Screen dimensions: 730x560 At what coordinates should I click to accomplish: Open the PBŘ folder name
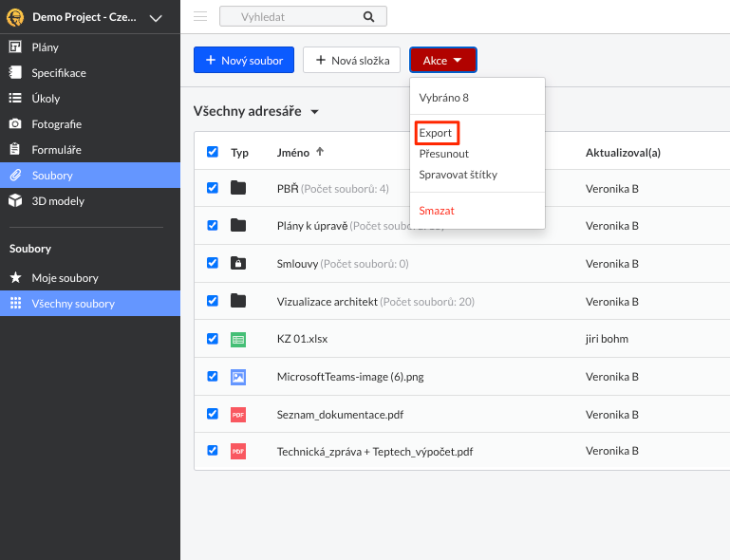pyautogui.click(x=288, y=189)
